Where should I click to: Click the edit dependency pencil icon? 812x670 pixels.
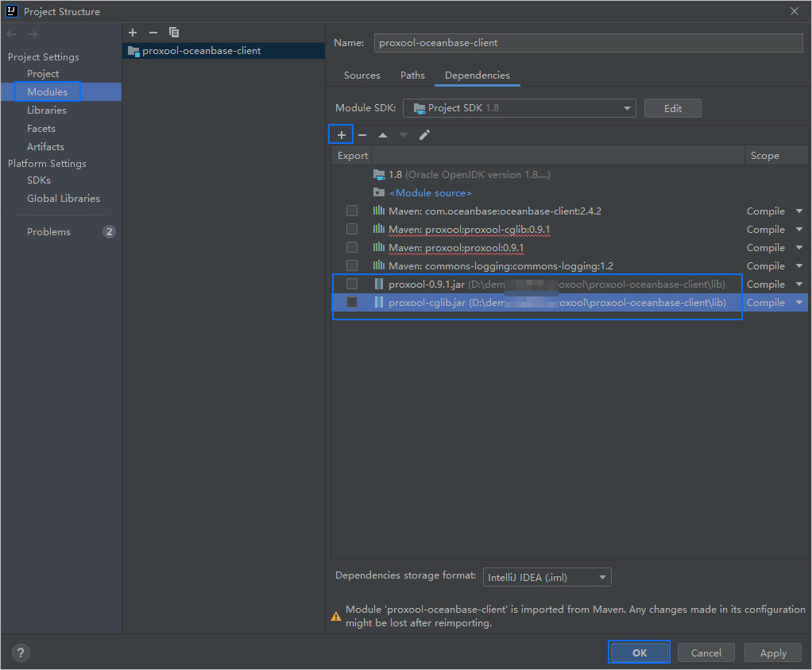(424, 135)
